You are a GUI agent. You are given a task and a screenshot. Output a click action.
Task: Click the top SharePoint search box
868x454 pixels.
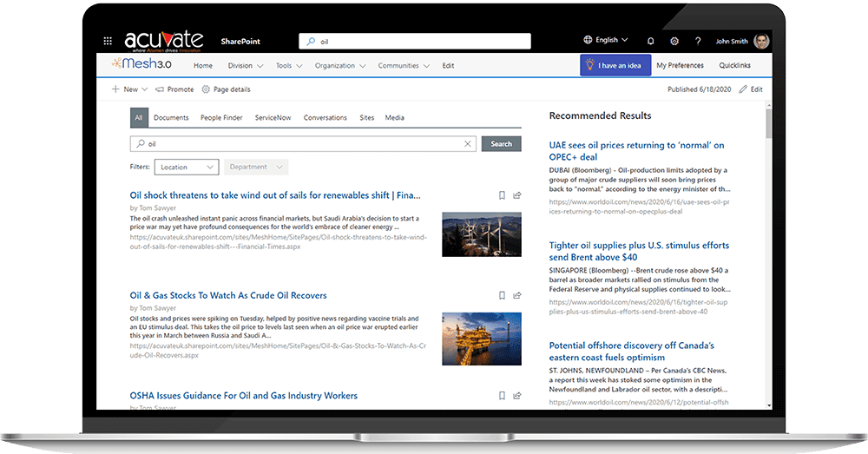[415, 41]
